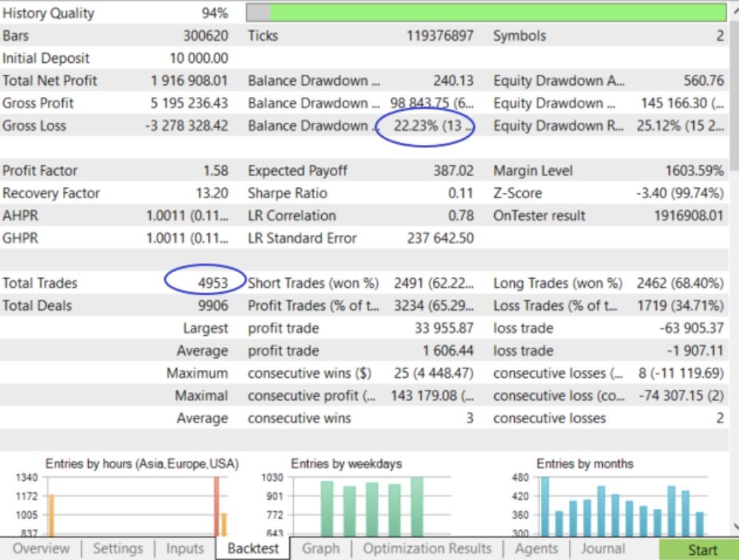Select the largest loss trade value -63 905.37

pos(692,328)
